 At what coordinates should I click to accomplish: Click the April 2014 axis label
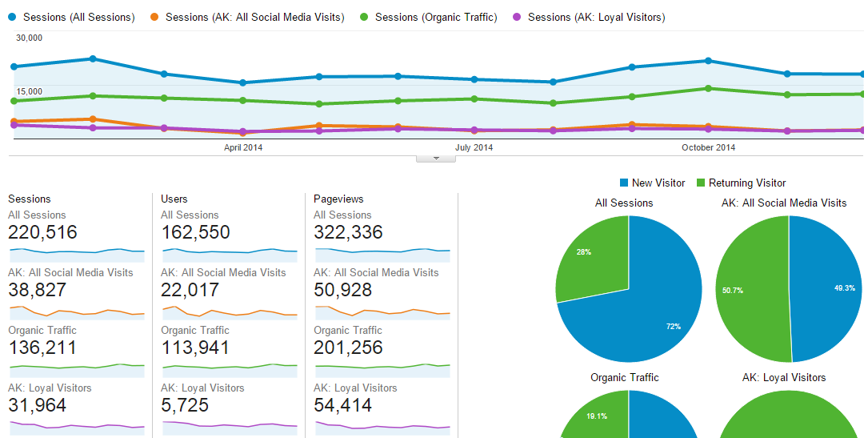(x=243, y=147)
